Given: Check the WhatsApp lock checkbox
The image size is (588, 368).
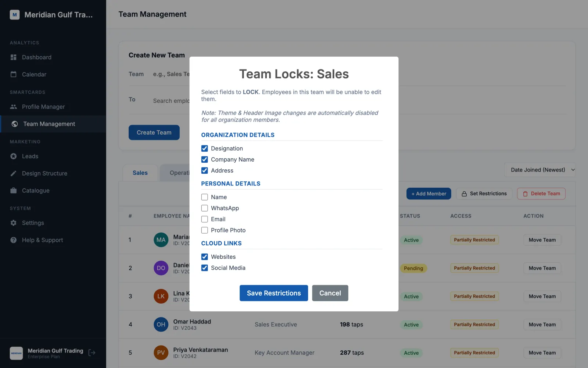Looking at the screenshot, I should (205, 208).
